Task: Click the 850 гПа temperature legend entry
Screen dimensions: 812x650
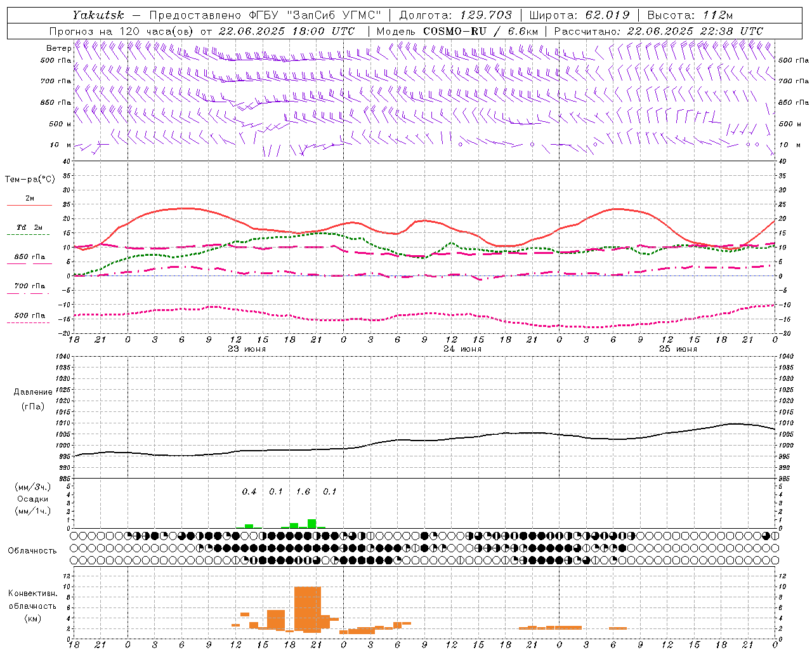Action: point(29,257)
